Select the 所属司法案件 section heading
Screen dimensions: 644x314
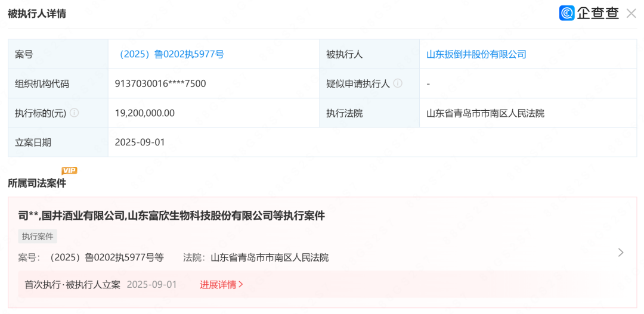(x=37, y=184)
